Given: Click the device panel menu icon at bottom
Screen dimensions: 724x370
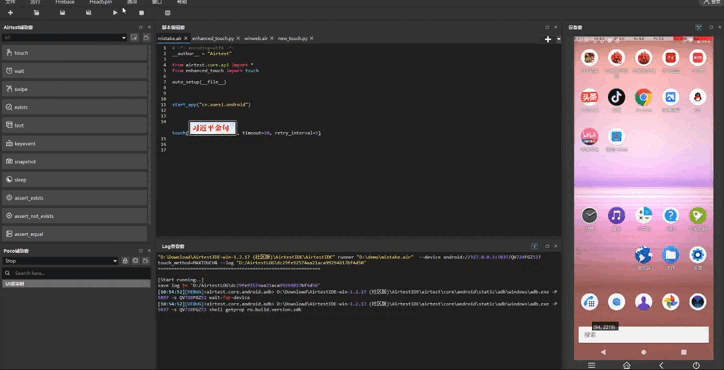Looking at the screenshot, I should click(x=591, y=365).
